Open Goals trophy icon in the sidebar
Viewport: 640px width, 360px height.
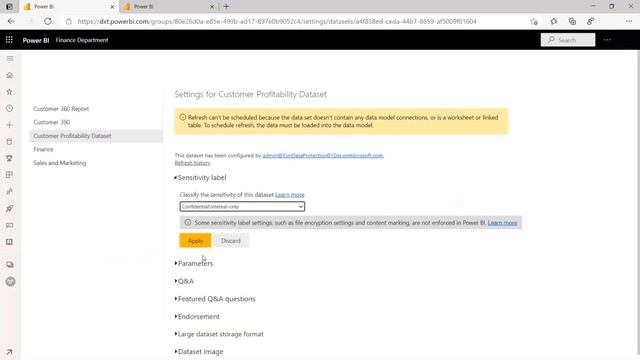[10, 158]
